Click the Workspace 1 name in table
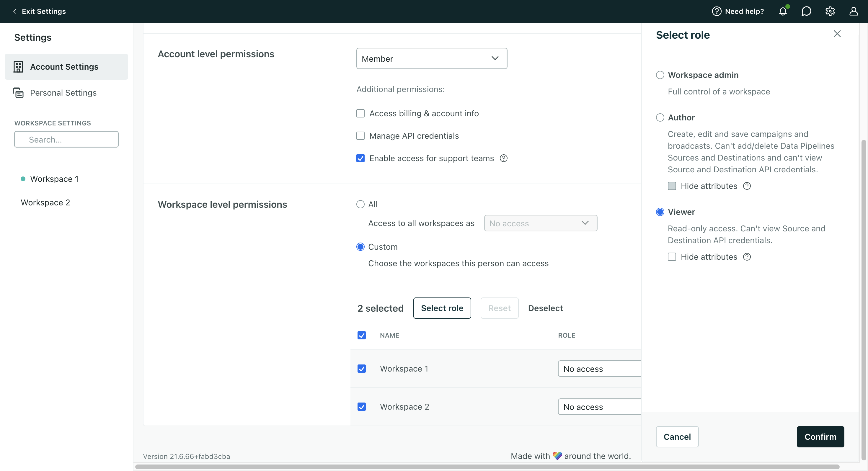Viewport: 868px width, 471px height. (x=404, y=369)
